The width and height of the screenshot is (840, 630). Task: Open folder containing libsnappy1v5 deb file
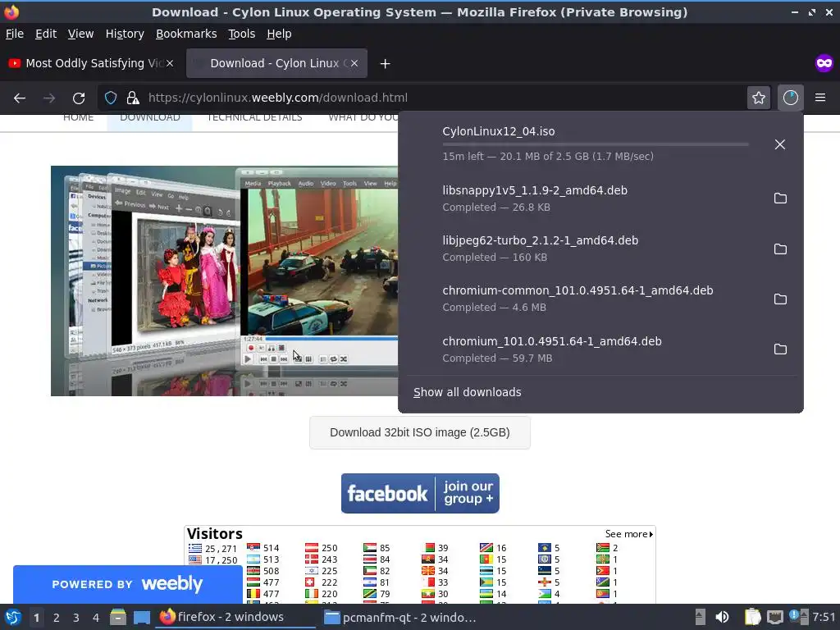point(780,199)
